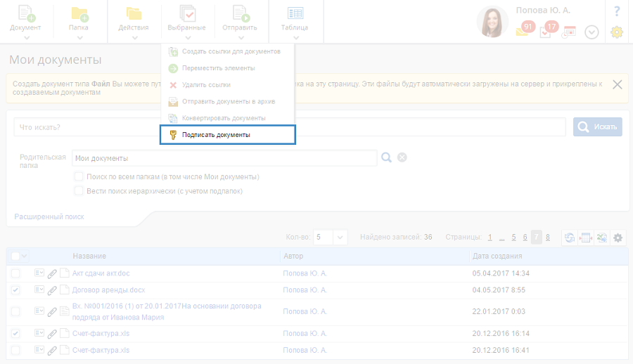The width and height of the screenshot is (633, 364).
Task: Open the 'Расширенный поиск' link
Action: tap(49, 216)
